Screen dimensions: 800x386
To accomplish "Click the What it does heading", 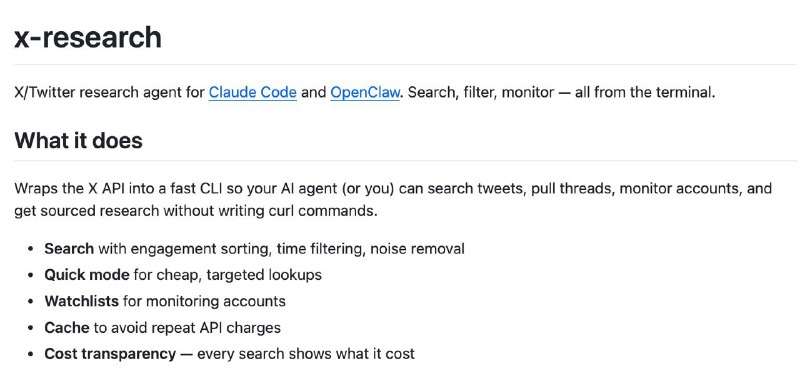I will tap(78, 140).
